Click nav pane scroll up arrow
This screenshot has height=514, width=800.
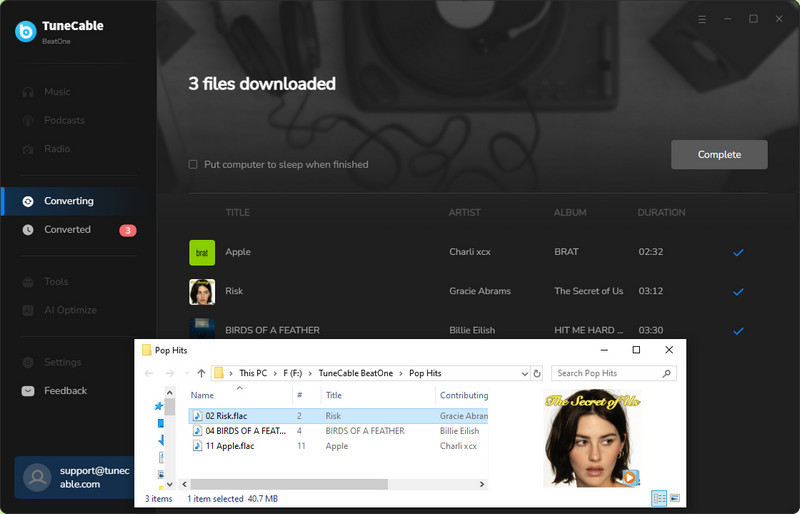(x=169, y=393)
